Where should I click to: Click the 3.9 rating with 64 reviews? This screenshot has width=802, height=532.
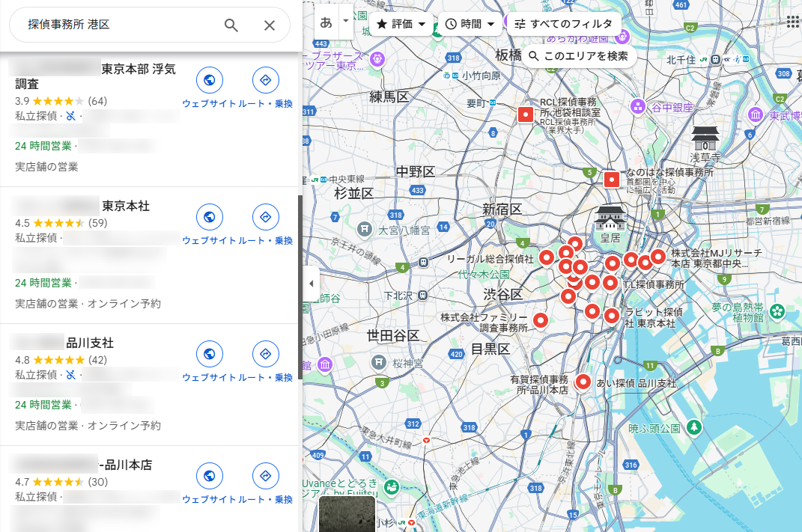click(61, 101)
